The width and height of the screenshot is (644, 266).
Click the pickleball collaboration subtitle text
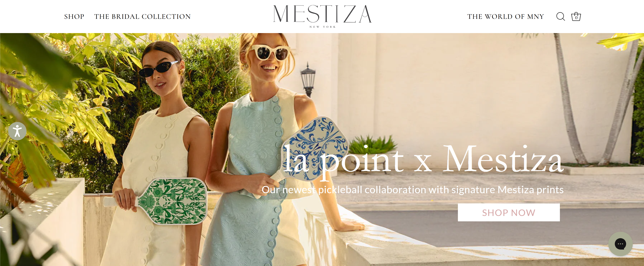413,190
